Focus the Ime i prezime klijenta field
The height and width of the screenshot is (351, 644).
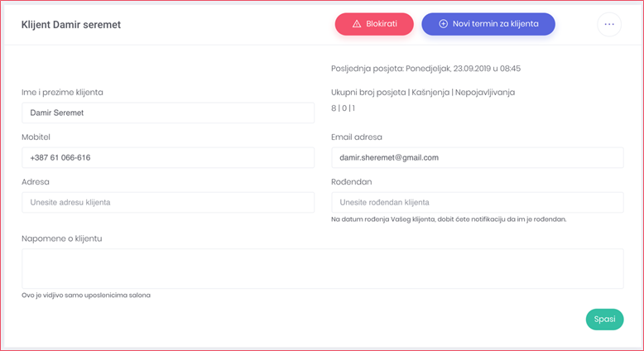click(168, 113)
